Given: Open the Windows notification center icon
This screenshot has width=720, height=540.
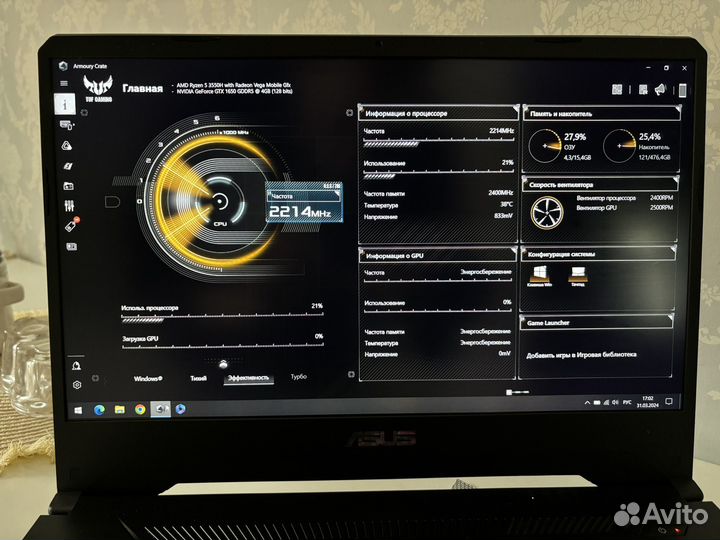Looking at the screenshot, I should click(x=669, y=402).
